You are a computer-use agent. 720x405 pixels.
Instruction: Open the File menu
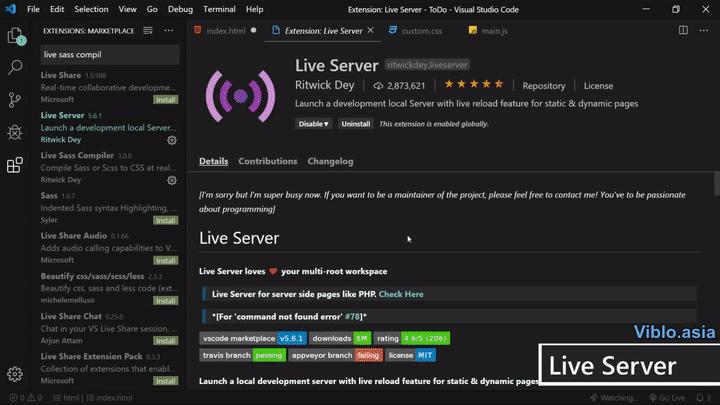[33, 9]
